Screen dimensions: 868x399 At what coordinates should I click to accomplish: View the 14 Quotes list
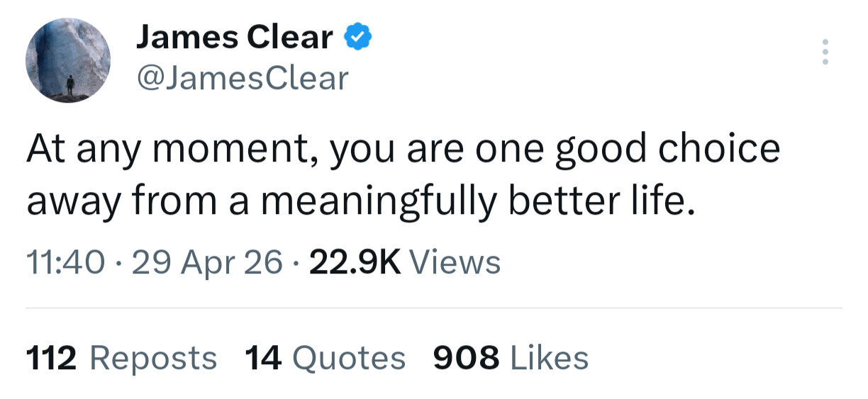coord(265,358)
